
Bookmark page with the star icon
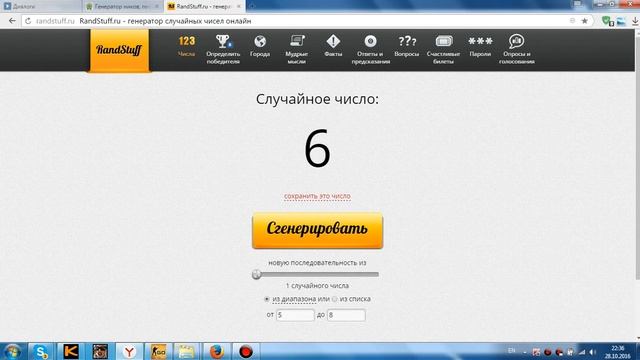[584, 21]
